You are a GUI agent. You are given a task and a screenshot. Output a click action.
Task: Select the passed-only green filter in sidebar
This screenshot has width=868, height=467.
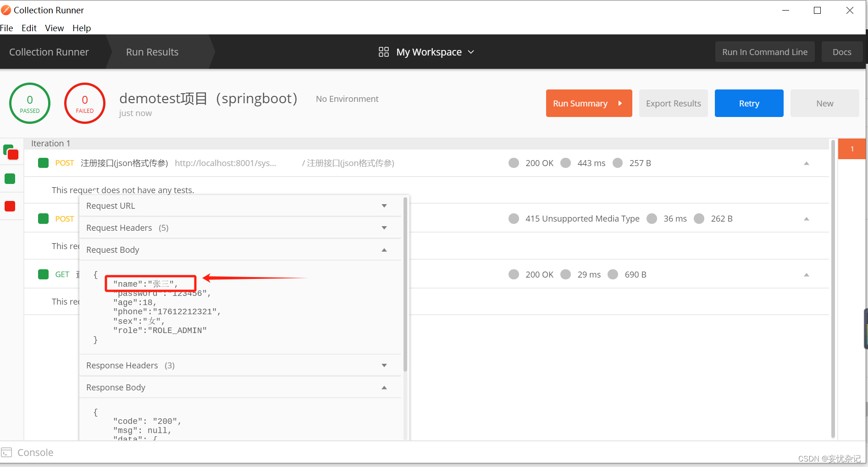click(10, 178)
